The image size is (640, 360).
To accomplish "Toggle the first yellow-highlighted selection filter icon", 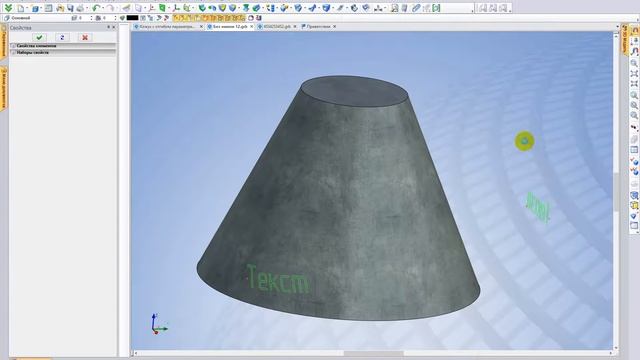I will [x=176, y=18].
